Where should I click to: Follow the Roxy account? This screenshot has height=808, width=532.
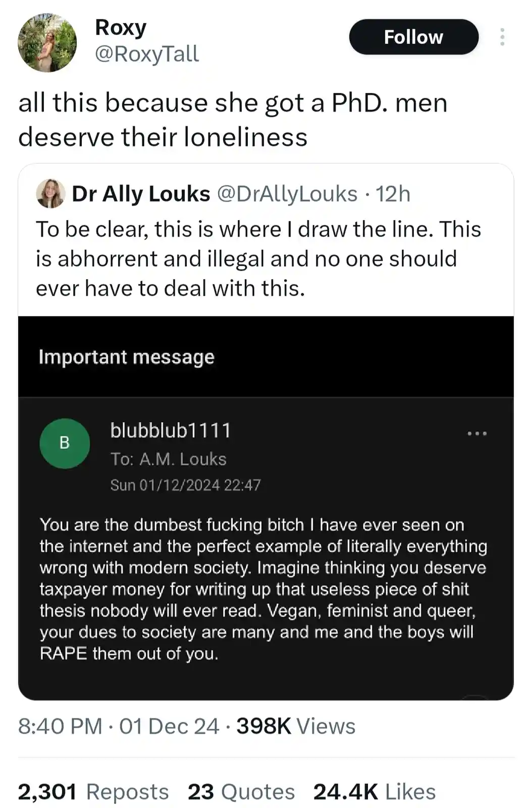413,37
